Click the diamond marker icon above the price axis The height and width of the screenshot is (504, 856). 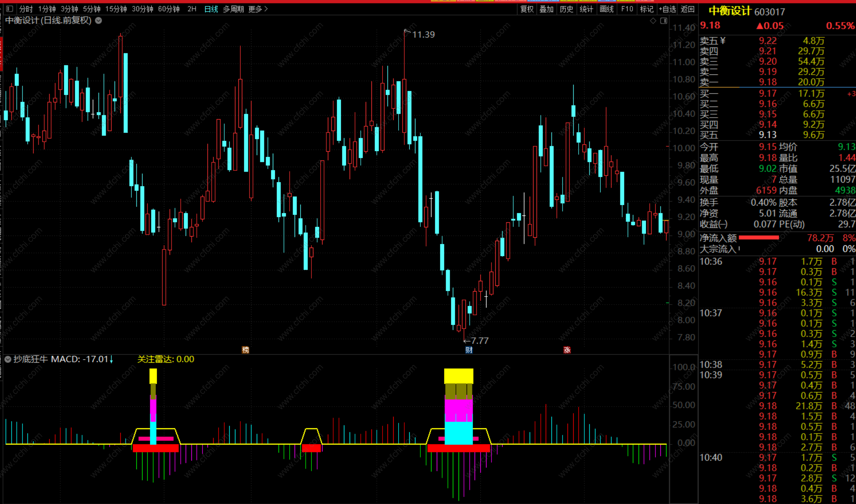point(653,21)
